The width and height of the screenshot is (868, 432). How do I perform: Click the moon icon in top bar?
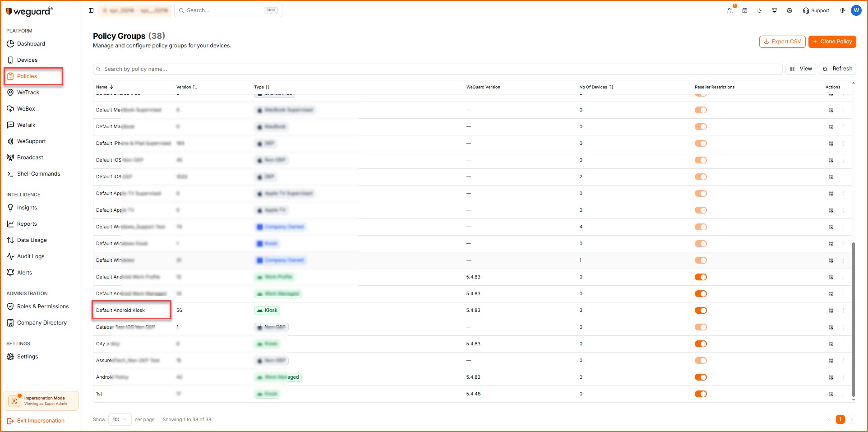point(760,10)
